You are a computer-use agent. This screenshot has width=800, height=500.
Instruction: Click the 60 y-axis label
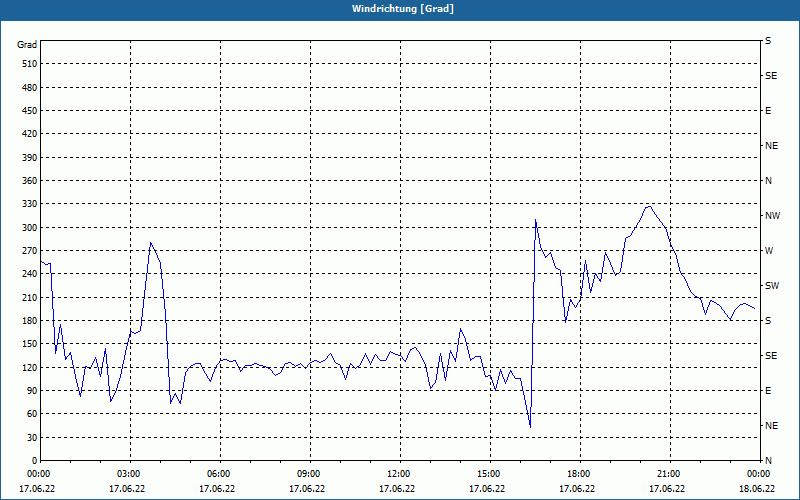point(32,414)
